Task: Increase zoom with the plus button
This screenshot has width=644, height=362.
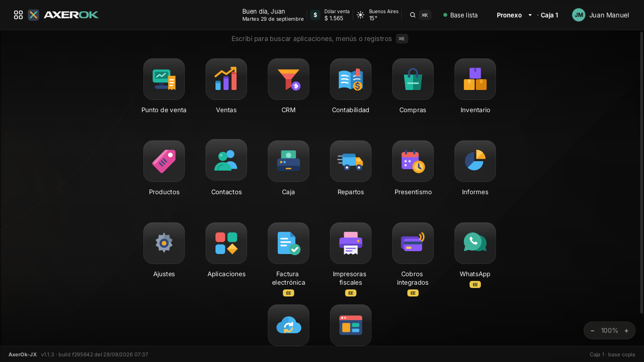Action: [627, 330]
